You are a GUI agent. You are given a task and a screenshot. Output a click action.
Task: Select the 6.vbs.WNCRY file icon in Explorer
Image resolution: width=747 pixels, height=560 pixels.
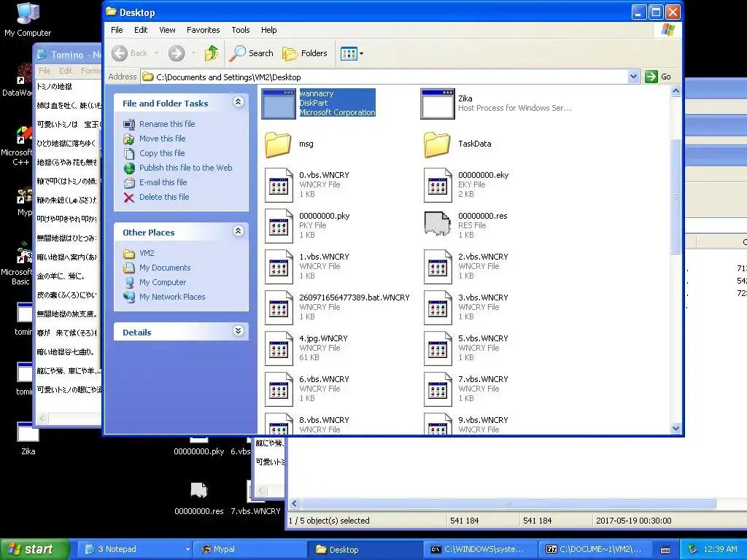click(x=279, y=389)
